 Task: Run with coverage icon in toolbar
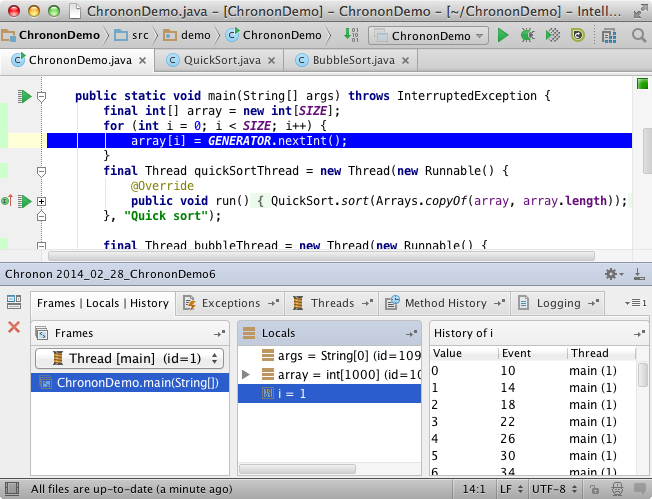553,36
